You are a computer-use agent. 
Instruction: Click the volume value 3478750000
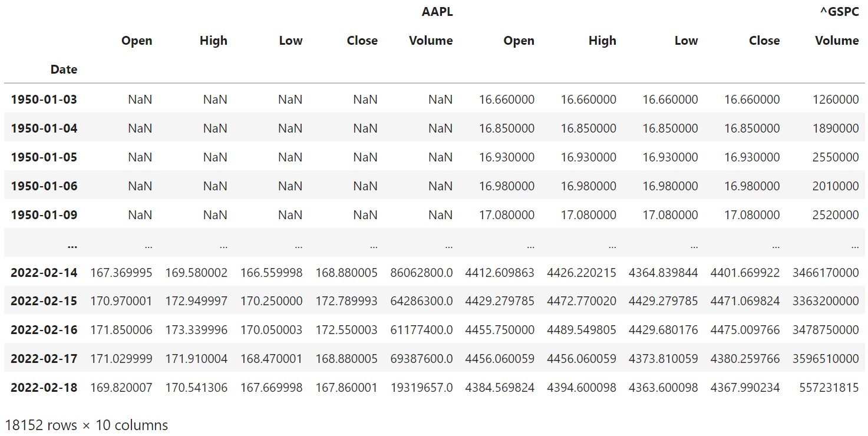[x=826, y=330]
